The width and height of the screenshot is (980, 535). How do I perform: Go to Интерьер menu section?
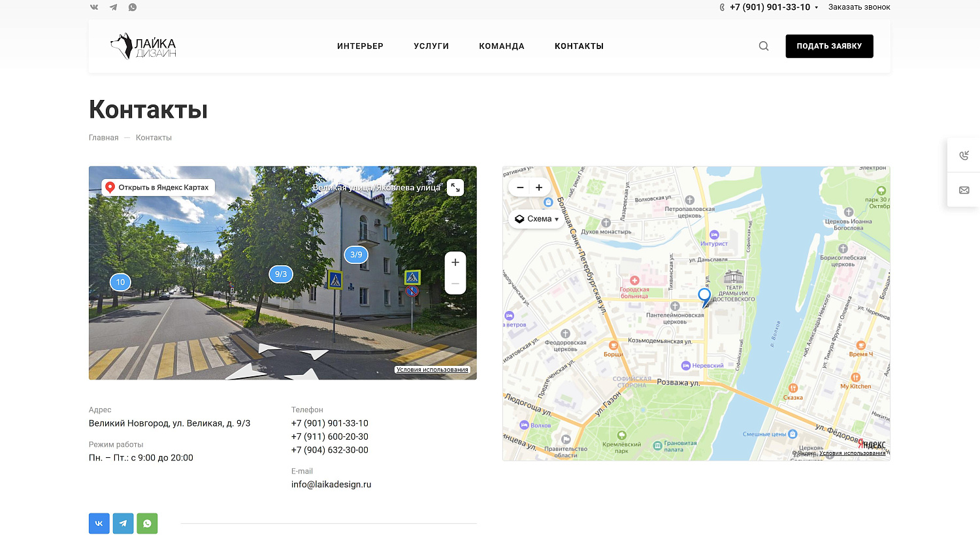[360, 46]
